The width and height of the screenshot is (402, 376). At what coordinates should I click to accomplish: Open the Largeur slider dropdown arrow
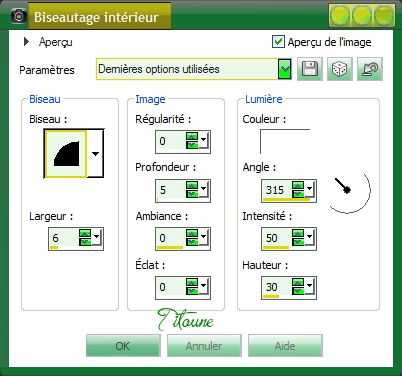97,237
